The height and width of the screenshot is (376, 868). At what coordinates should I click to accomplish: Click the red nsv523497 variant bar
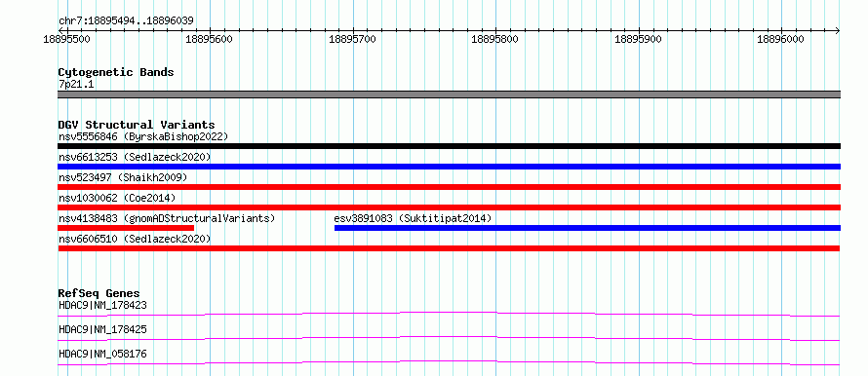pos(449,187)
